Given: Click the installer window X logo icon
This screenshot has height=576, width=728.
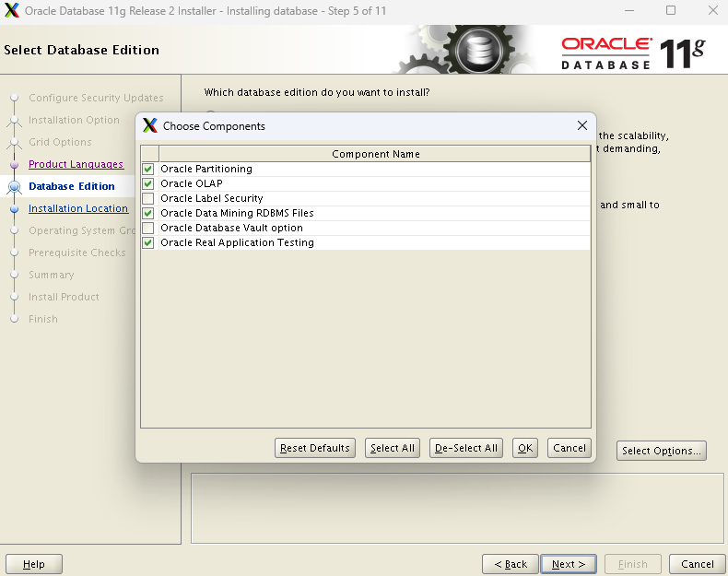Looking at the screenshot, I should pos(12,10).
